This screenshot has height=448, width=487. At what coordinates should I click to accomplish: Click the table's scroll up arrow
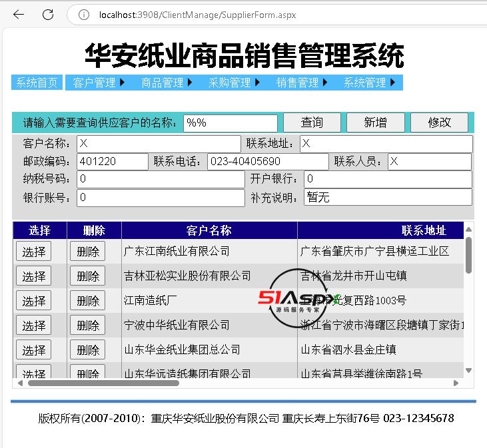pos(468,230)
